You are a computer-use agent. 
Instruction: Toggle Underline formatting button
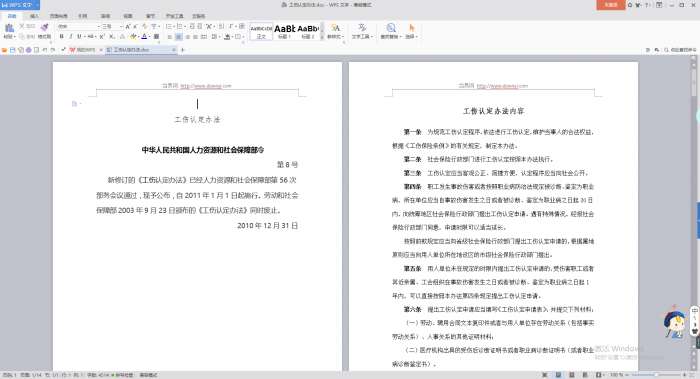[x=79, y=37]
